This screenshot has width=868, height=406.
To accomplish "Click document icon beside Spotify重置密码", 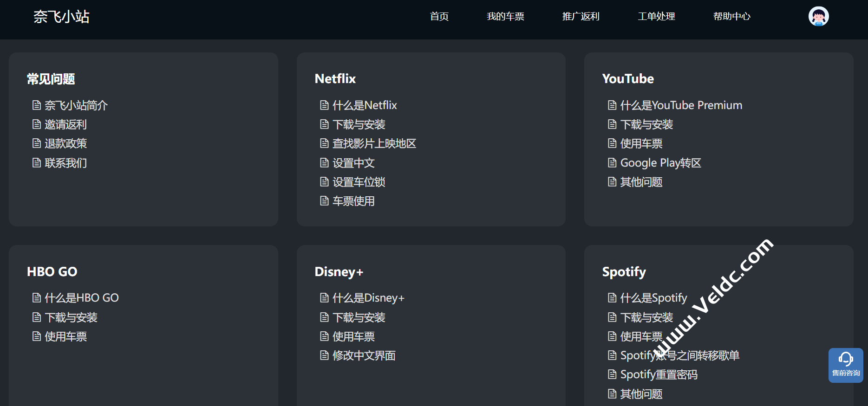I will click(x=612, y=374).
